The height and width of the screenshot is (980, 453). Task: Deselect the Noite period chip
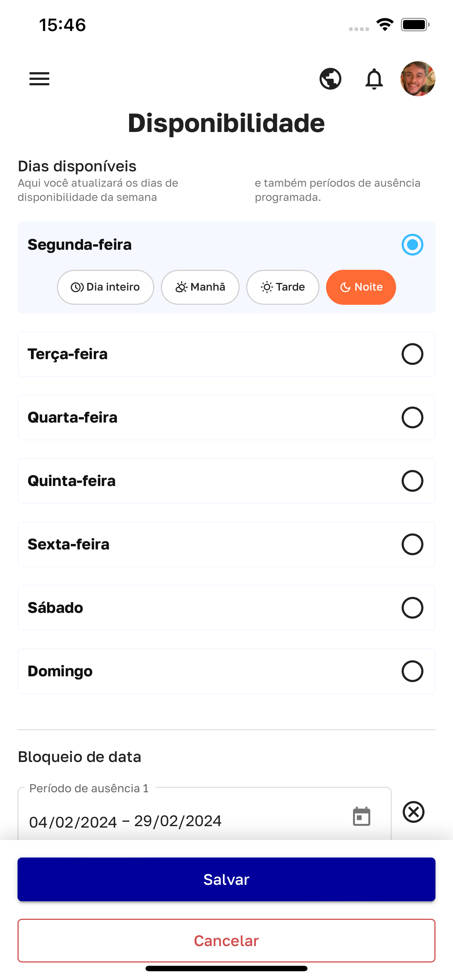click(x=361, y=287)
